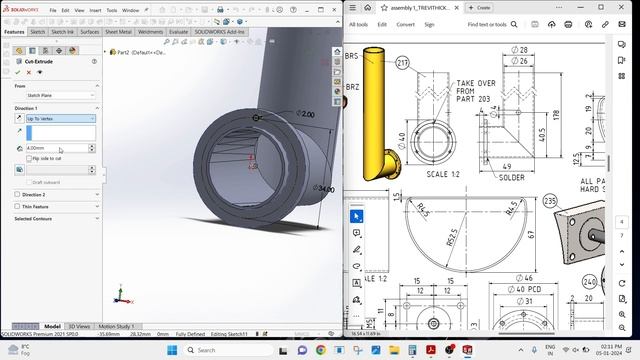Open FeatureManager design tree tab icon
The width and height of the screenshot is (640, 360).
(x=19, y=51)
